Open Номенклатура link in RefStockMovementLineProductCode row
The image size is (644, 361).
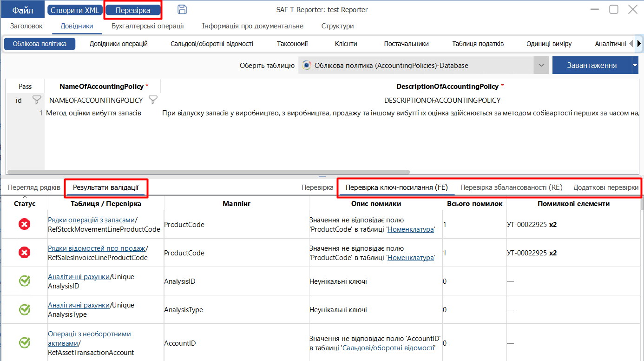pyautogui.click(x=411, y=229)
